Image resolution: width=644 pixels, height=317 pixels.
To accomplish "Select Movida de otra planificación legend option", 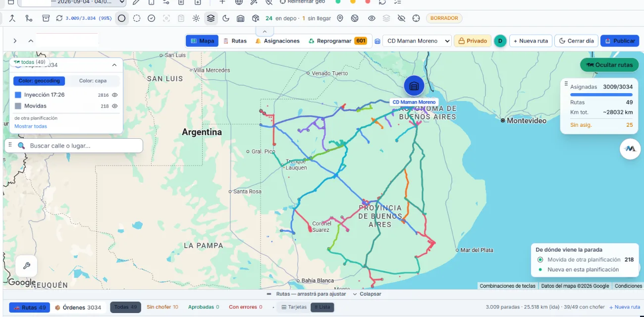I will coord(586,260).
